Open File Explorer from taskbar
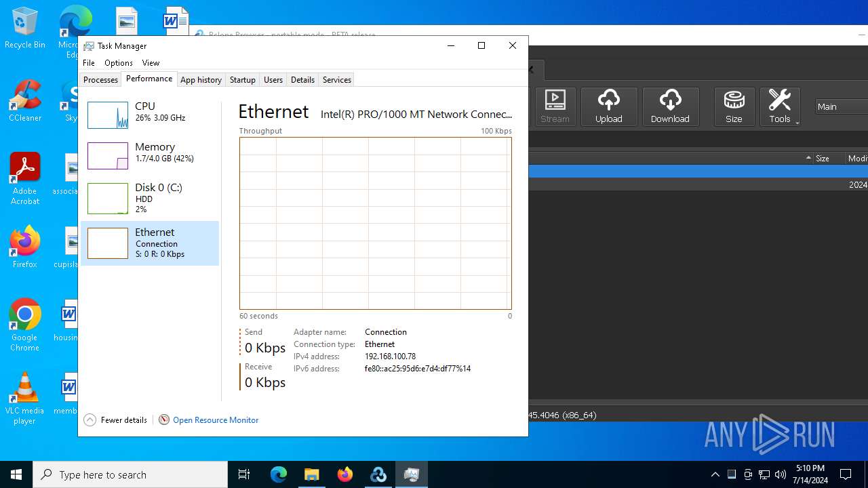This screenshot has width=868, height=488. pos(311,474)
